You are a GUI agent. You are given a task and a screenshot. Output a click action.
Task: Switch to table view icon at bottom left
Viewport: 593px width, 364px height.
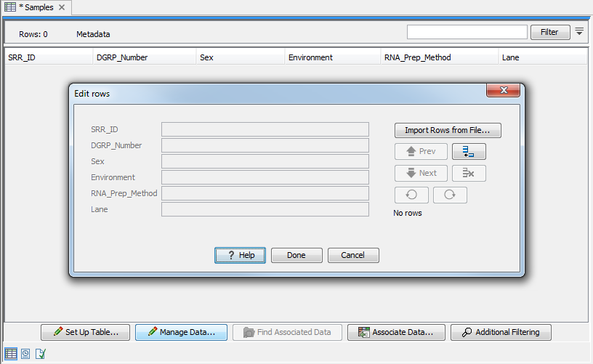tap(10, 354)
